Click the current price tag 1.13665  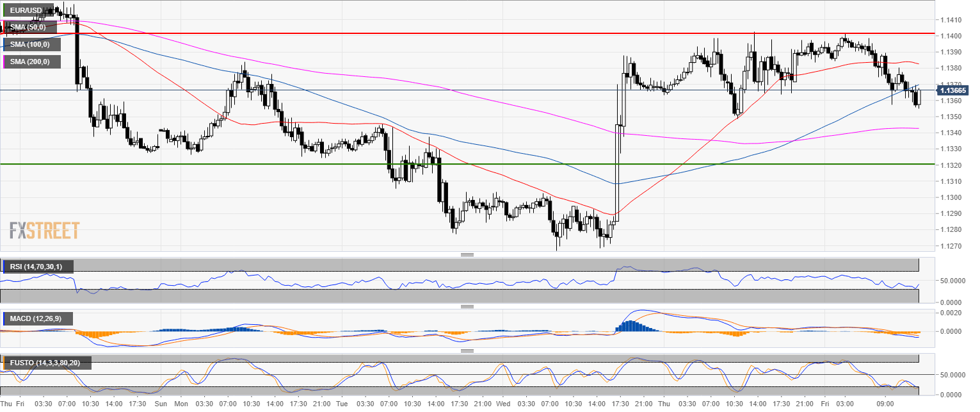coord(952,91)
